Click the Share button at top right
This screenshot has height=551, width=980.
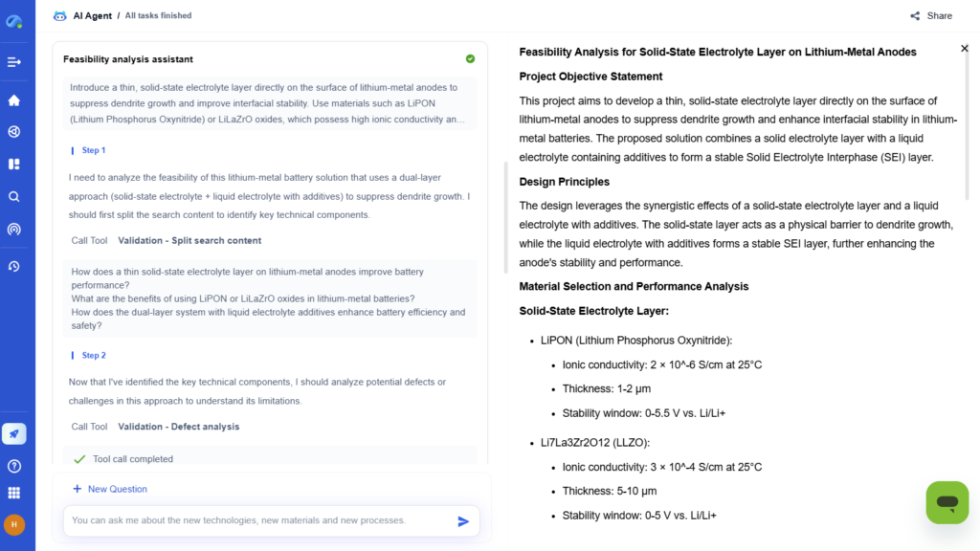pyautogui.click(x=930, y=15)
